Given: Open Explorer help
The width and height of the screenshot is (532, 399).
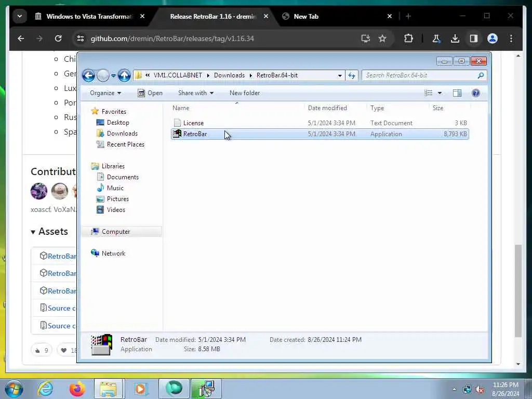Looking at the screenshot, I should [x=476, y=93].
